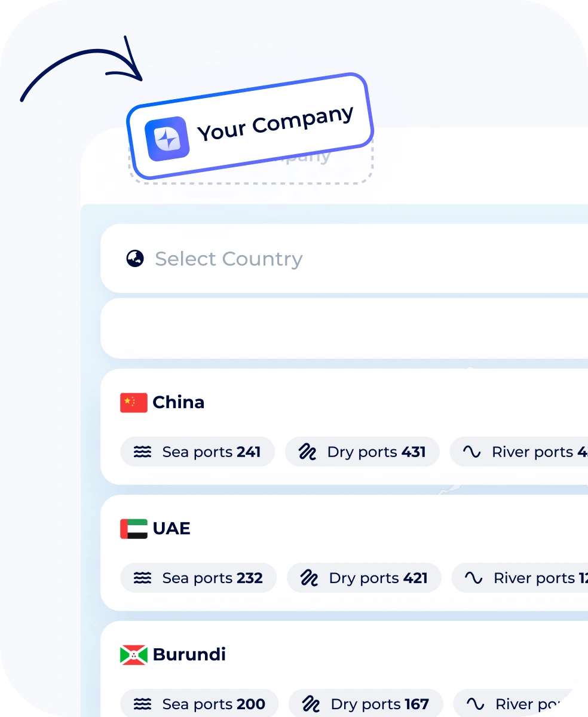Click the waves icon in UAE's Sea ports chip
Viewport: 588px width, 717px height.
[x=142, y=578]
